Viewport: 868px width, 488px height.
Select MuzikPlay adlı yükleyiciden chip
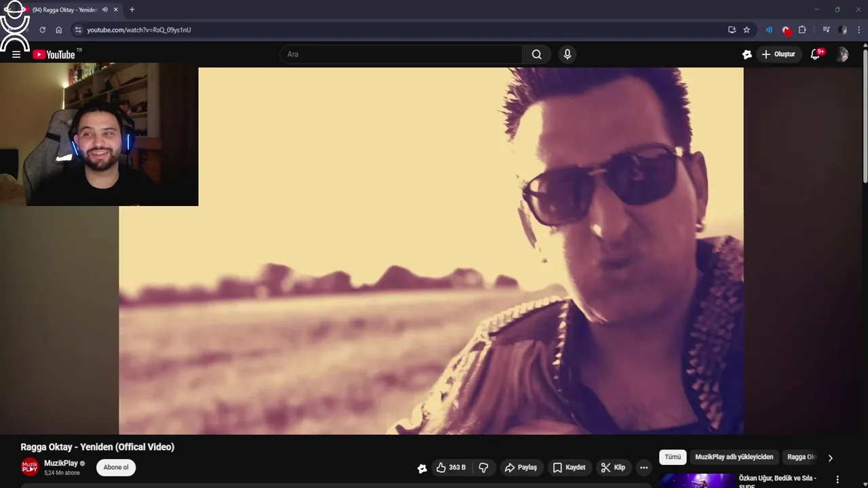pos(734,457)
